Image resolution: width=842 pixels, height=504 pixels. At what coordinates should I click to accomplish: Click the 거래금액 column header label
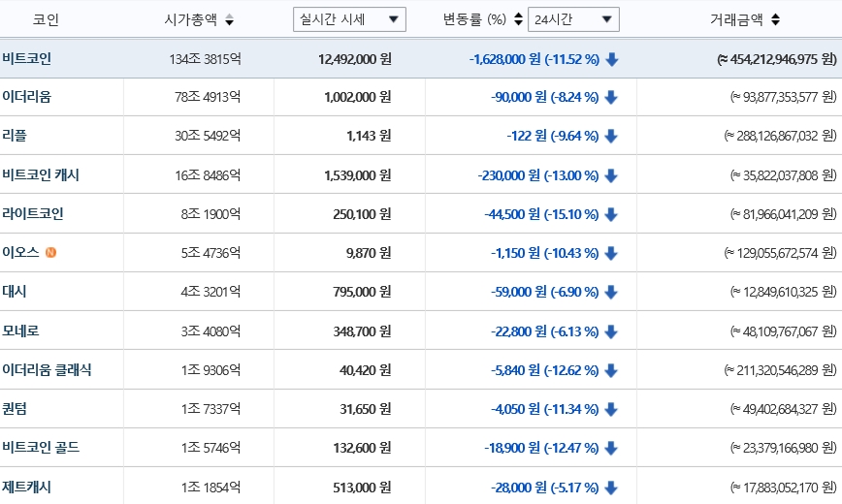737,19
